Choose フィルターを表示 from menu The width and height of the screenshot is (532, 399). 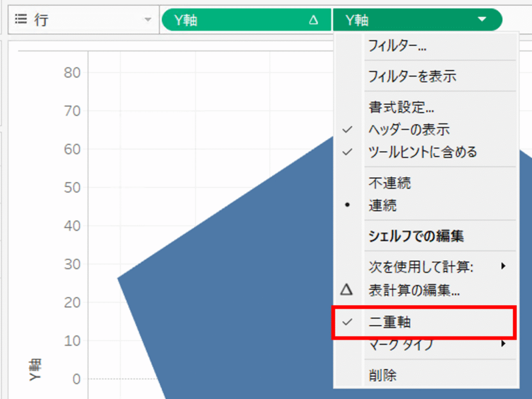(x=412, y=76)
